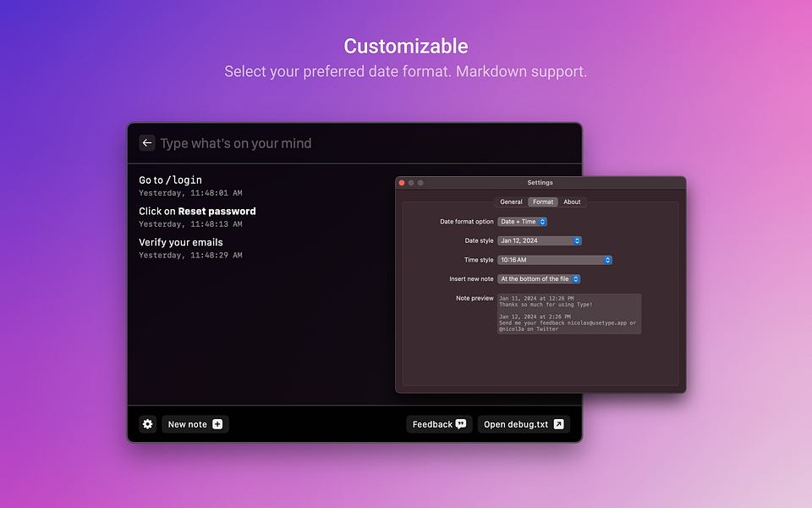
Task: Select the Format tab
Action: pyautogui.click(x=542, y=202)
